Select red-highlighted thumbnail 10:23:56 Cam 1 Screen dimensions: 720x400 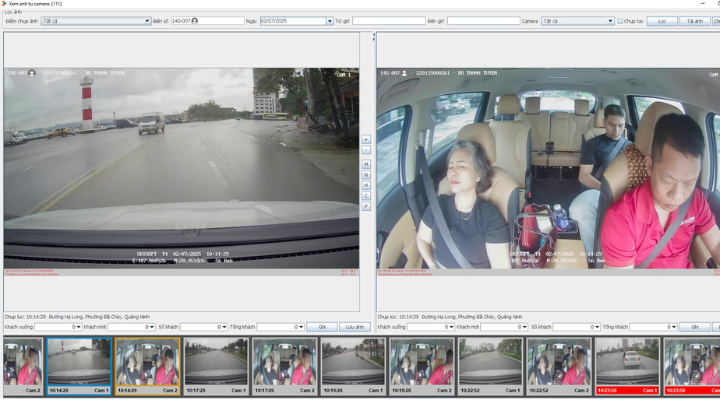pyautogui.click(x=627, y=366)
